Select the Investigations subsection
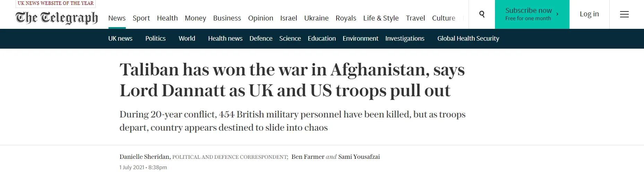Image resolution: width=644 pixels, height=172 pixels. pos(404,39)
